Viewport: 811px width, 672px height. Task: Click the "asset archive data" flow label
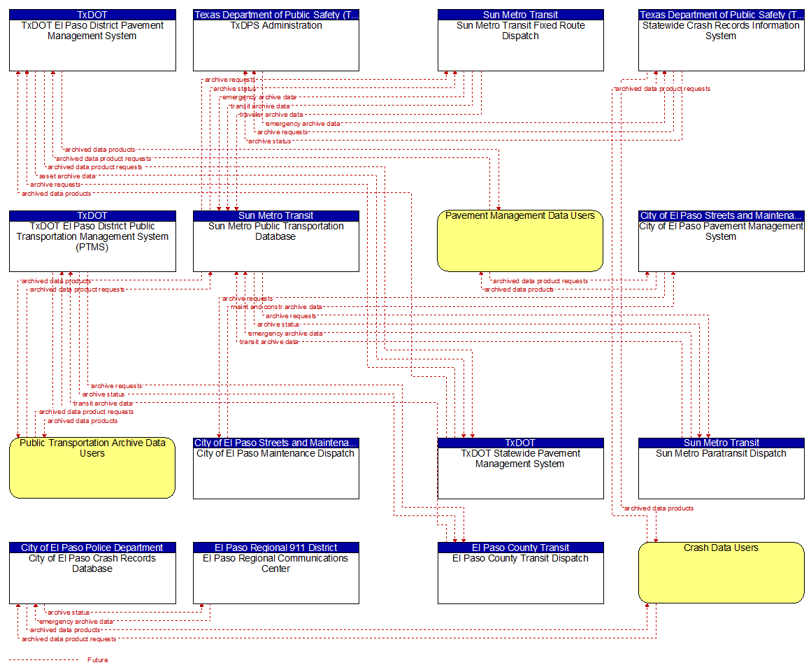pos(67,176)
